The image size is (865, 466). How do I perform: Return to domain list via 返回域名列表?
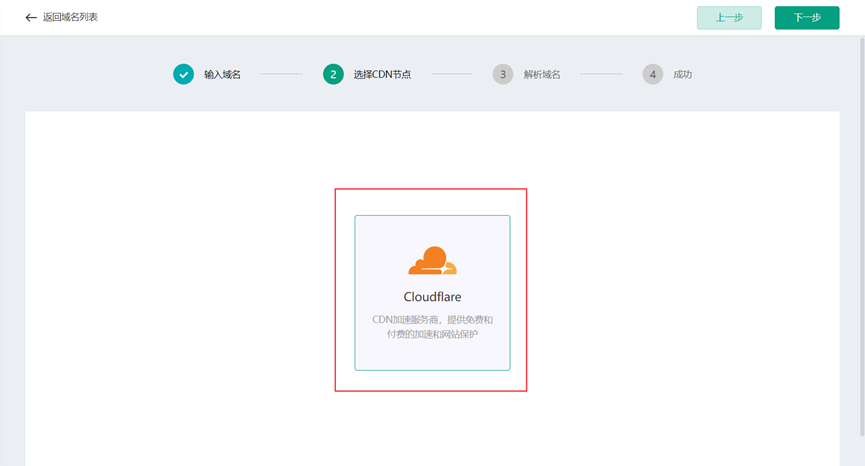(70, 17)
